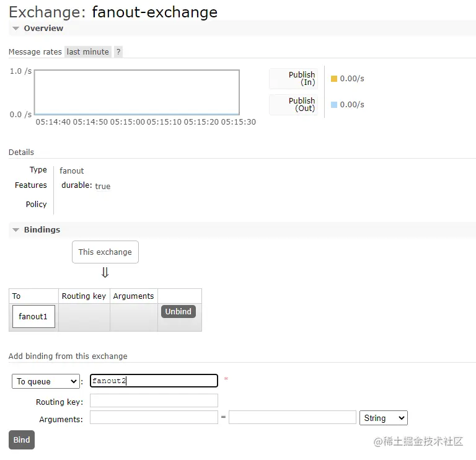Click the 'Exchange: fanout-exchange' page title
476x460 pixels.
point(113,12)
